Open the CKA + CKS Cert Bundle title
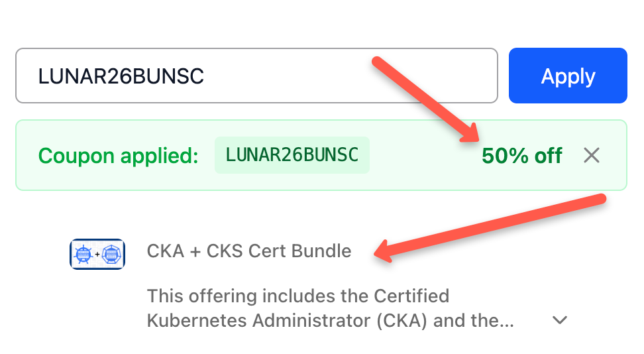Image resolution: width=644 pixels, height=354 pixels. (x=249, y=251)
